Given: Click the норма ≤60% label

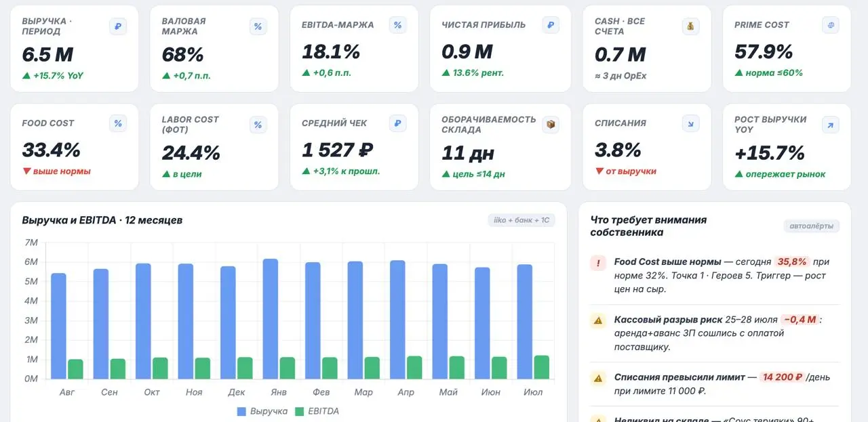Looking at the screenshot, I should [x=768, y=72].
